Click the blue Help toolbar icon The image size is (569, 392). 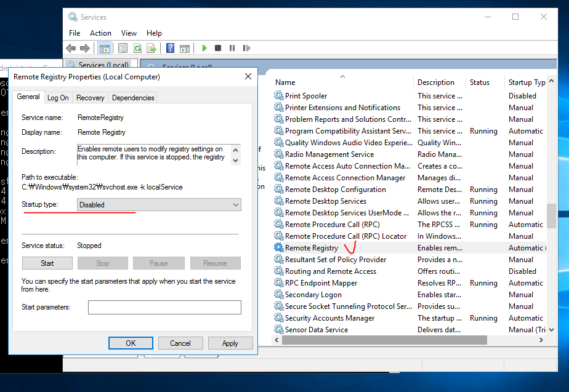pyautogui.click(x=170, y=48)
